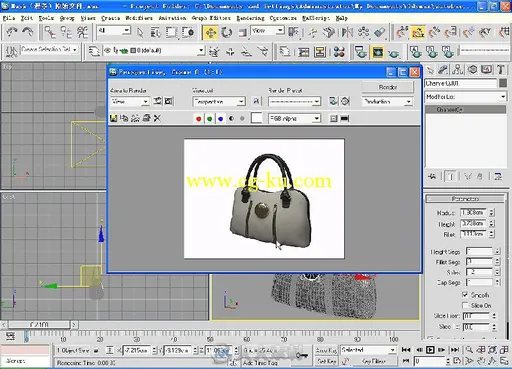Open the File menu
Screen dimensions: 512x369
coord(9,18)
